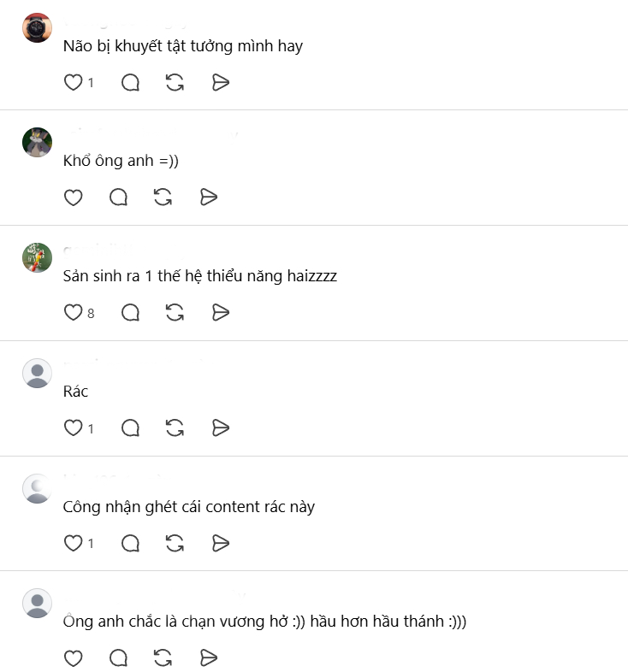Share the 'content rác này' comment
The image size is (628, 672).
221,543
